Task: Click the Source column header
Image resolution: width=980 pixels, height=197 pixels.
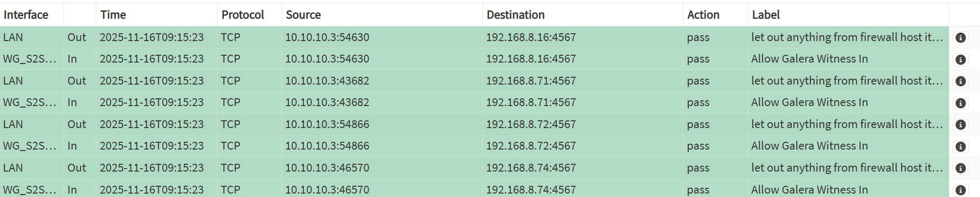Action: tap(303, 15)
